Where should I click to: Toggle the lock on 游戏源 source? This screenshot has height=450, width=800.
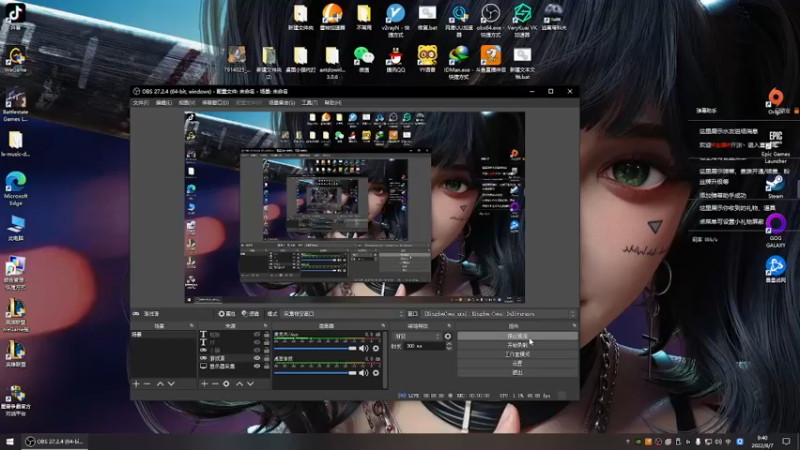pyautogui.click(x=266, y=358)
